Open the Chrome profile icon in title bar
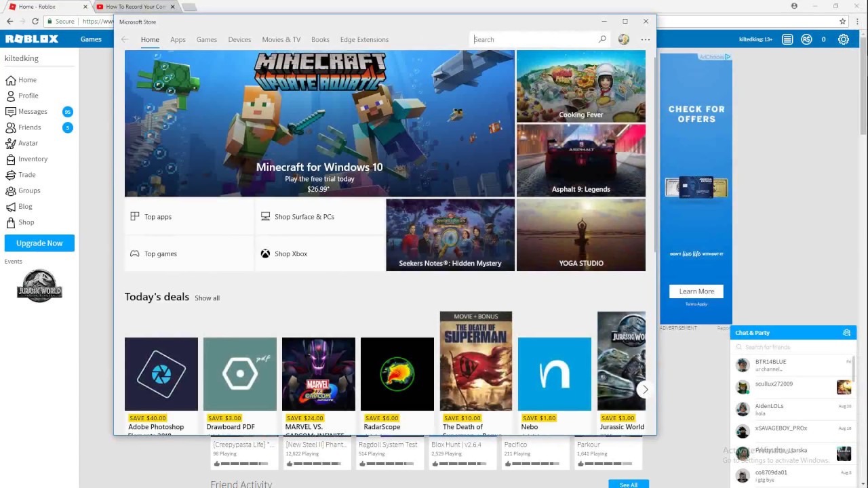 (794, 6)
